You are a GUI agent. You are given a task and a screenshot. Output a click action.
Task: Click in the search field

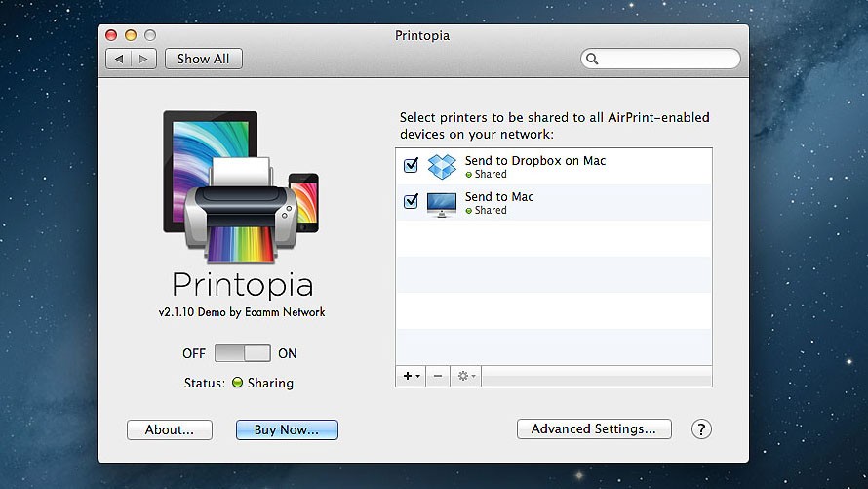coord(668,60)
